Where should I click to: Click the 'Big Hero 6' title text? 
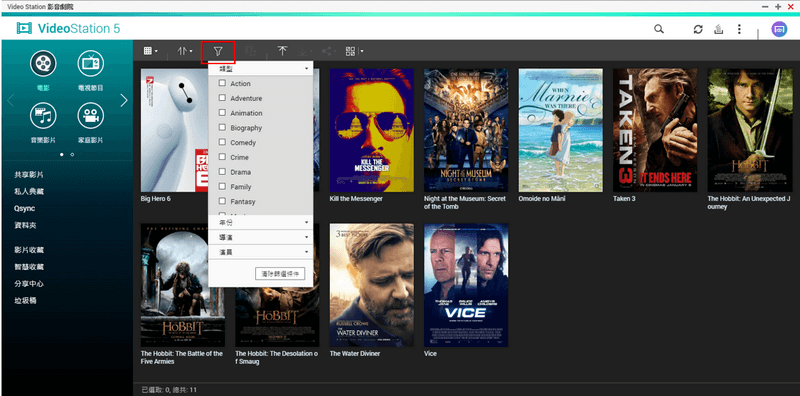156,199
